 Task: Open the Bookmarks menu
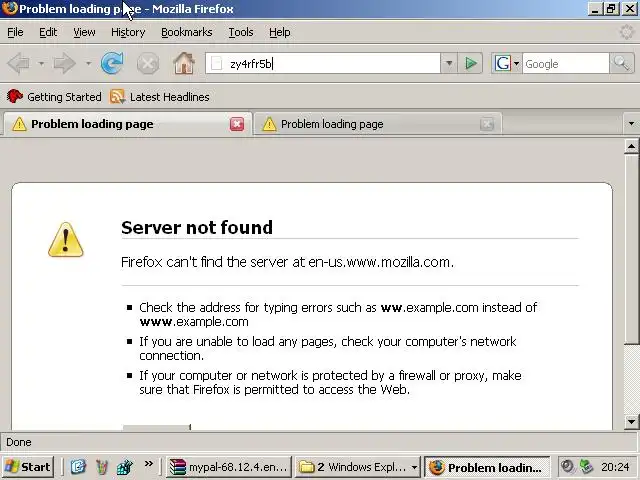187,32
